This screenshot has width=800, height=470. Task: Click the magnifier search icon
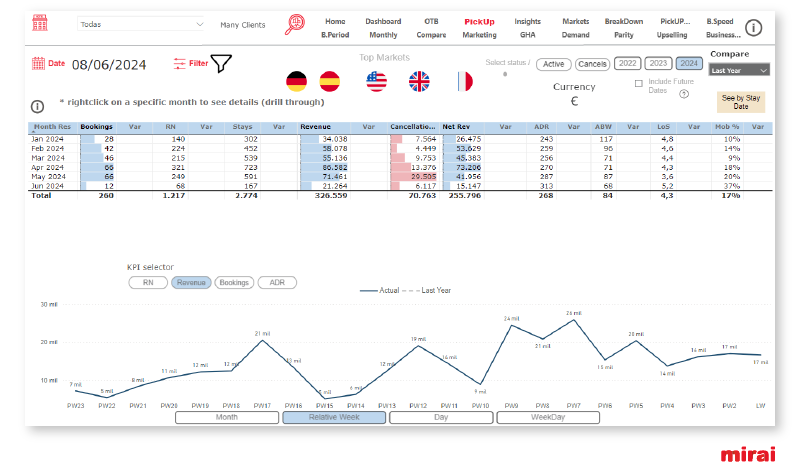tap(295, 25)
